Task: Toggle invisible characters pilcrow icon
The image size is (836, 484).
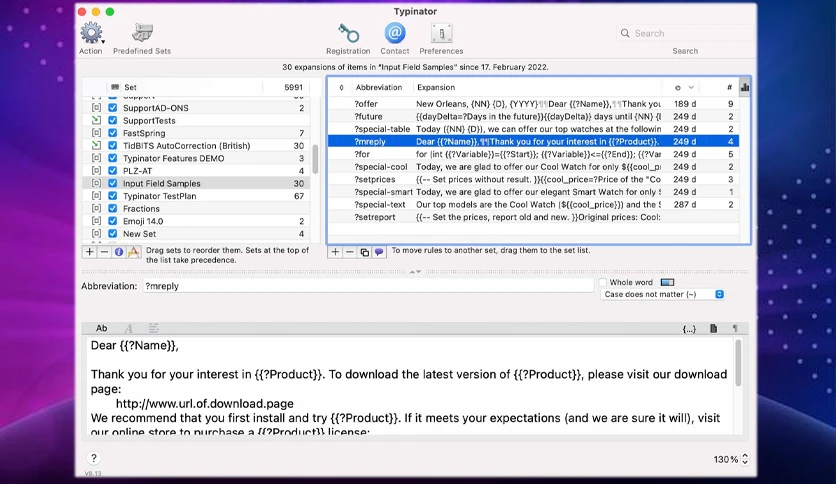Action: coord(735,328)
